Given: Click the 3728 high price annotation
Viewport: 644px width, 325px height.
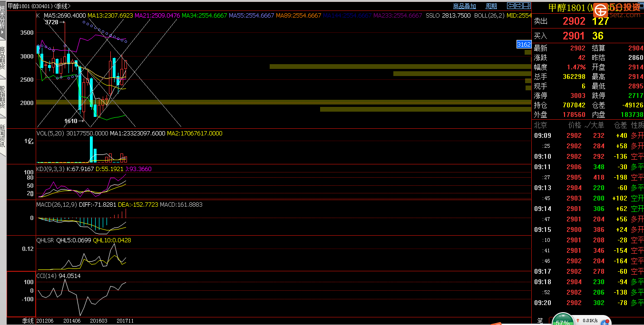Looking at the screenshot, I should pyautogui.click(x=52, y=22).
